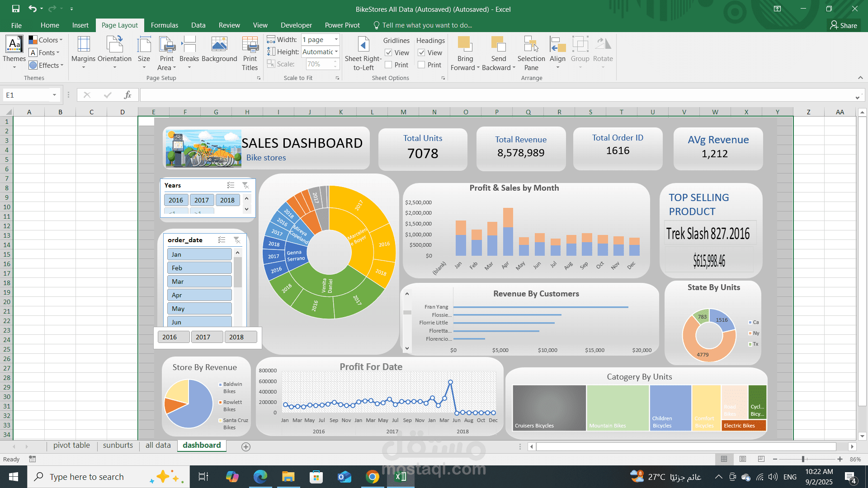Zoom out with the minus button

coord(775,459)
